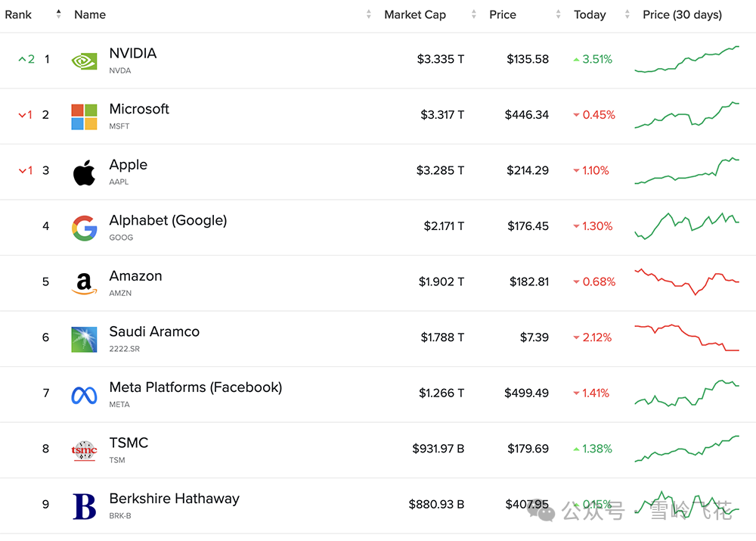
Task: Sort by Price column arrows
Action: pos(558,14)
